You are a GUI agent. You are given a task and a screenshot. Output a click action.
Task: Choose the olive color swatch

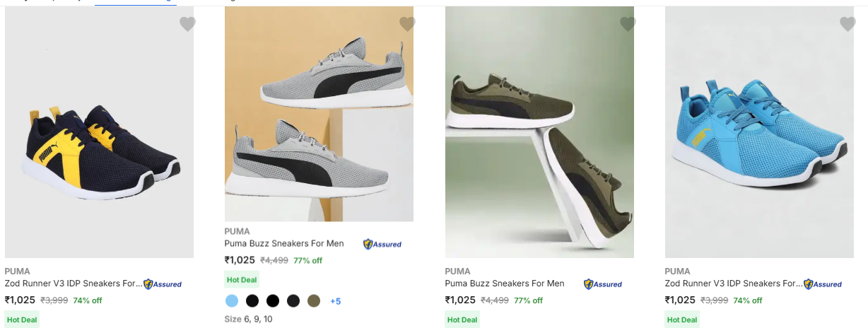[314, 301]
